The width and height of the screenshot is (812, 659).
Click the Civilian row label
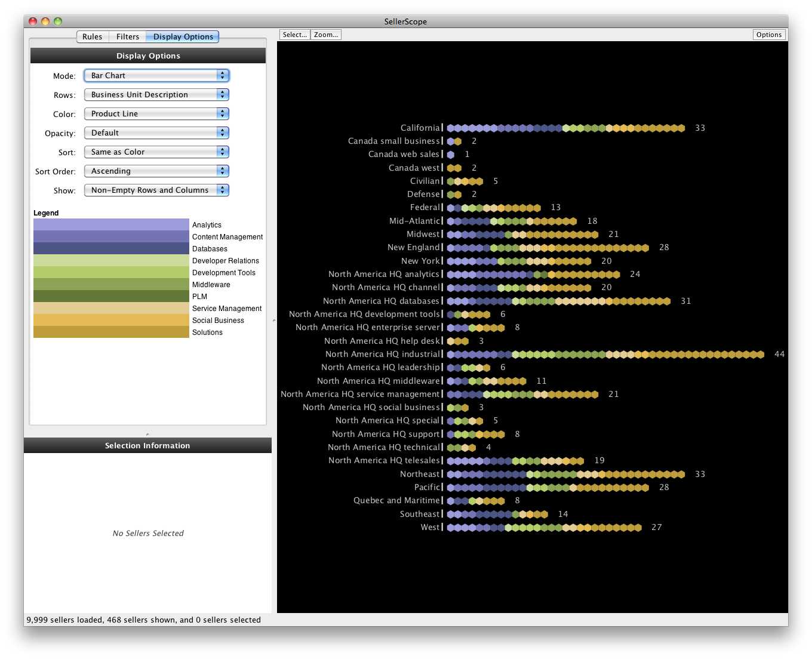[x=425, y=181]
